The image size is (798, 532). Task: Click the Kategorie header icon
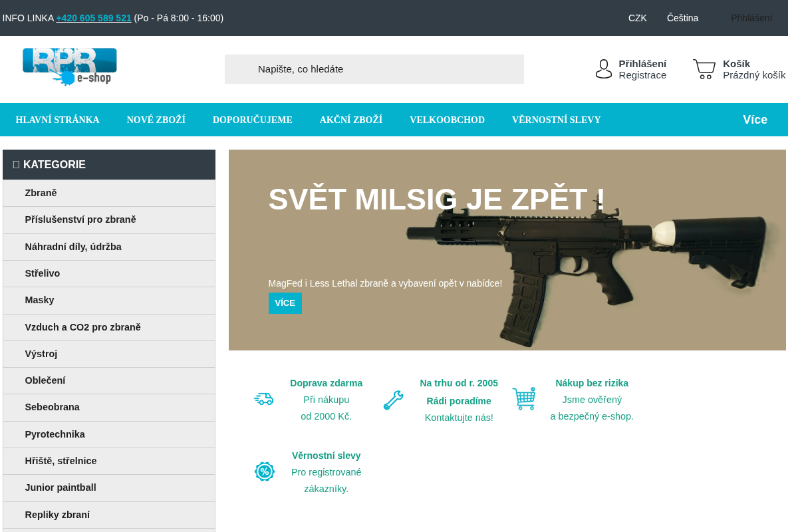[x=16, y=164]
